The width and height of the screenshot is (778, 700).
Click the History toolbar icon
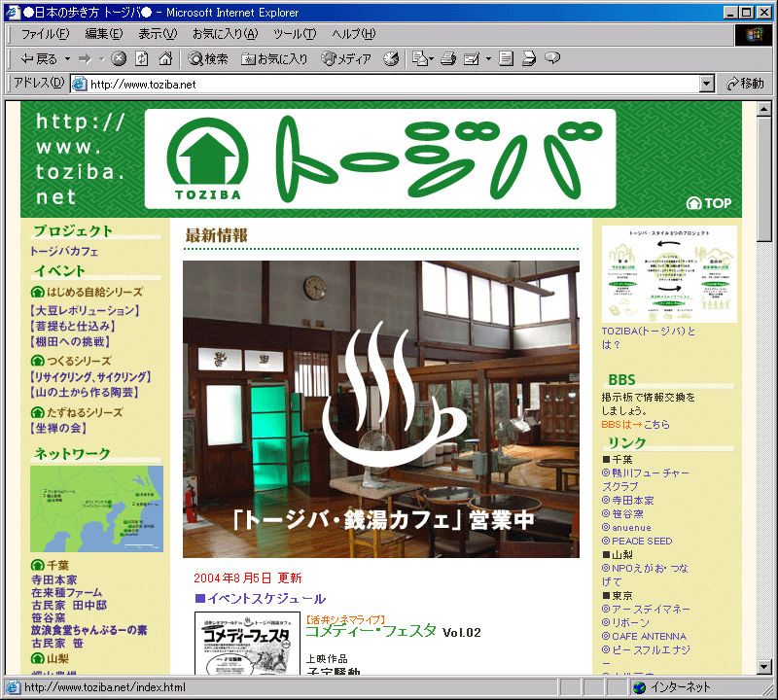[x=391, y=58]
